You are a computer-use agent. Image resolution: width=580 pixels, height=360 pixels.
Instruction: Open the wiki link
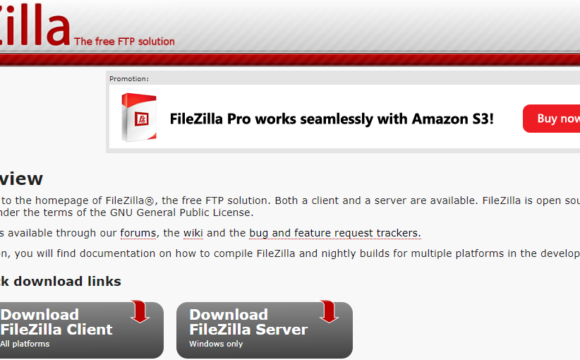(193, 233)
